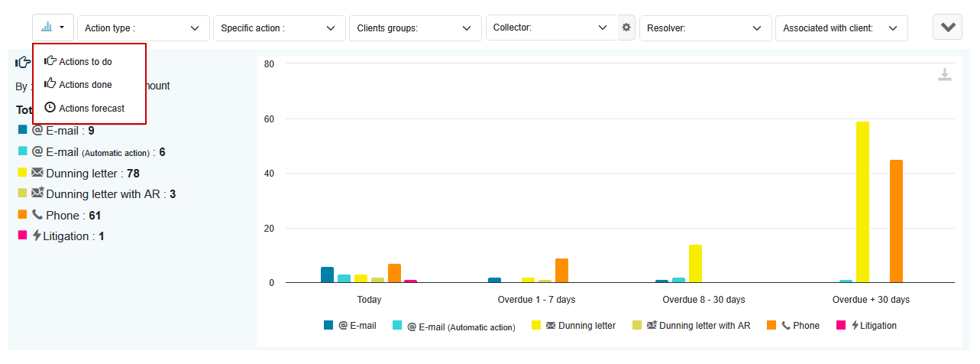The image size is (980, 364).
Task: Choose Actions forecast menu entry
Action: click(x=92, y=109)
